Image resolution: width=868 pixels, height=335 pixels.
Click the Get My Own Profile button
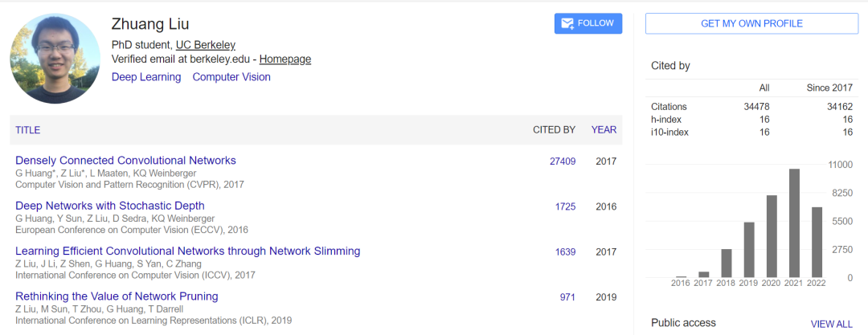coord(751,23)
